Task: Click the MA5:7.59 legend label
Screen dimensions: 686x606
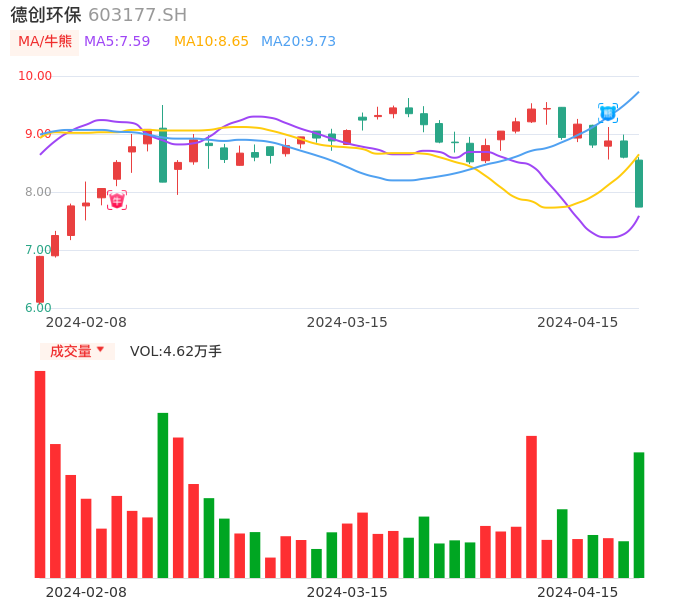Action: pos(117,42)
